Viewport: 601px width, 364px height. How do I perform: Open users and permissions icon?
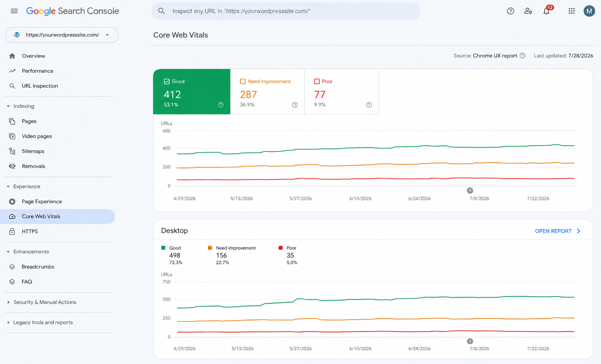[528, 11]
